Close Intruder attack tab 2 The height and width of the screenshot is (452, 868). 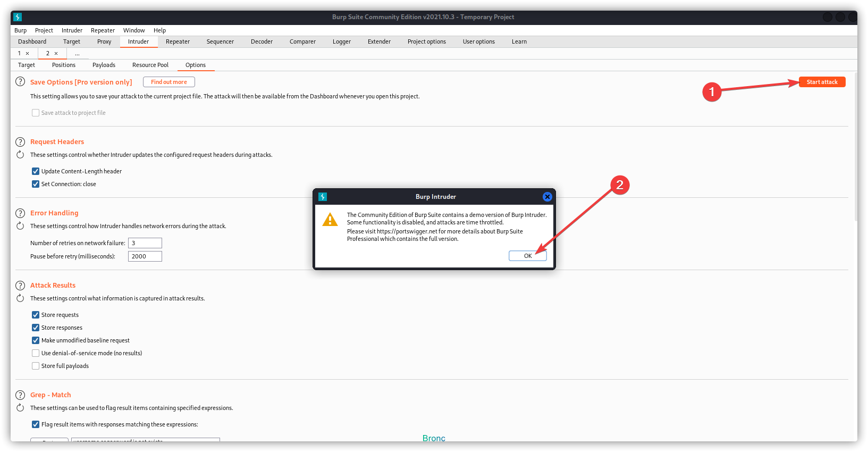point(56,53)
